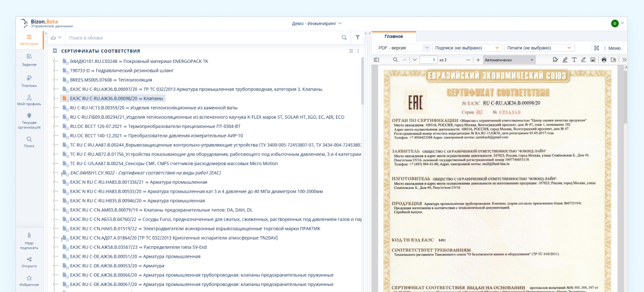Image resolution: width=644 pixels, height=292 pixels.
Task: Select ЕАЭС RU С-RU.АЖ36.В.00097/20 ТР ТС 032/2013 item
Action: click(193, 89)
